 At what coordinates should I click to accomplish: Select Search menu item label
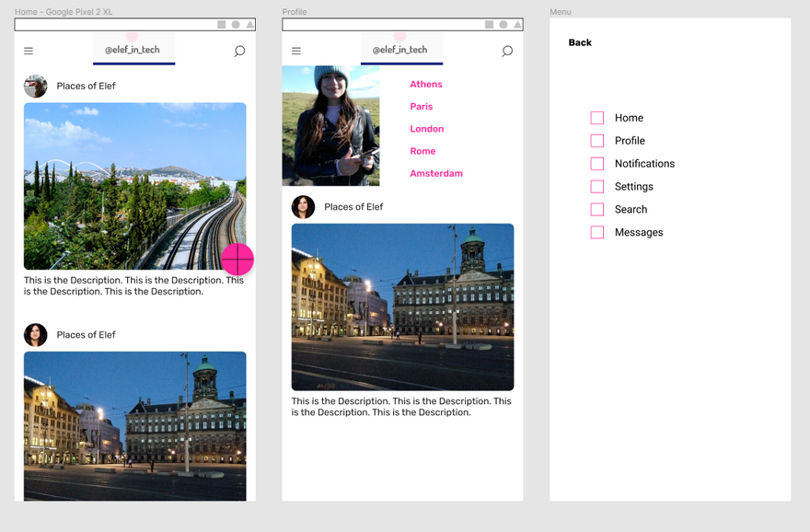tap(631, 210)
